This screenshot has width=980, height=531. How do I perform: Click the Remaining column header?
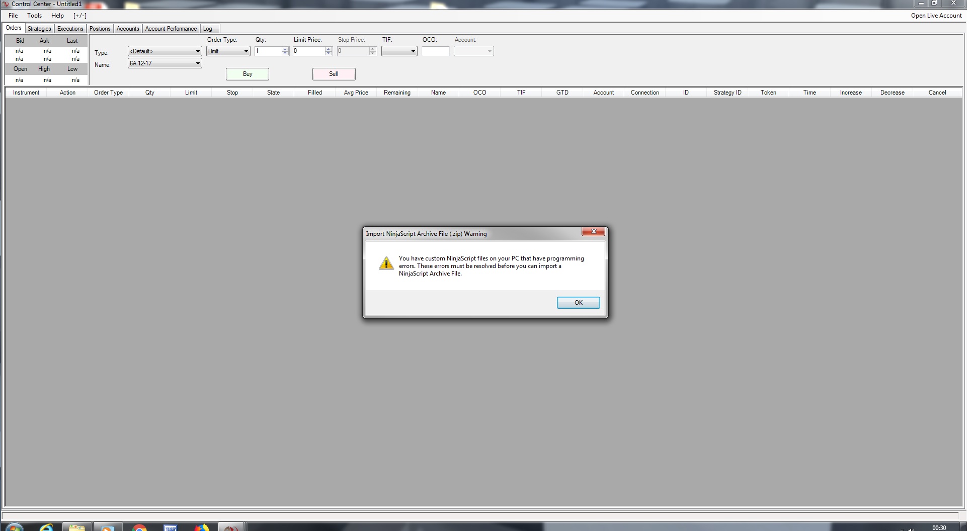coord(397,93)
